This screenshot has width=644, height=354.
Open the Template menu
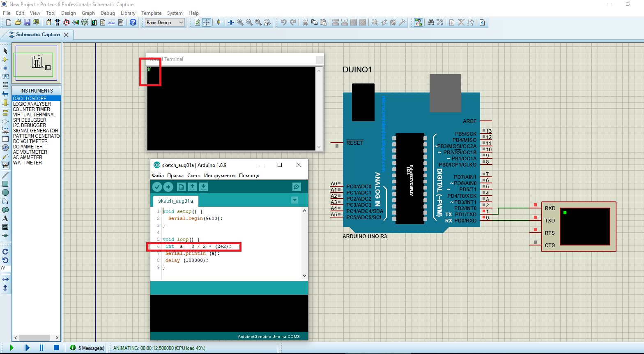pos(152,13)
